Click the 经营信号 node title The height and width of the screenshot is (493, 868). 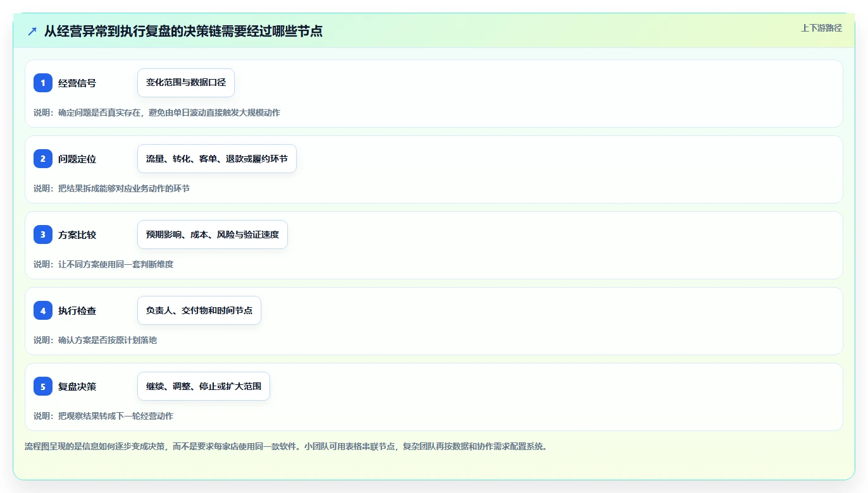(77, 83)
